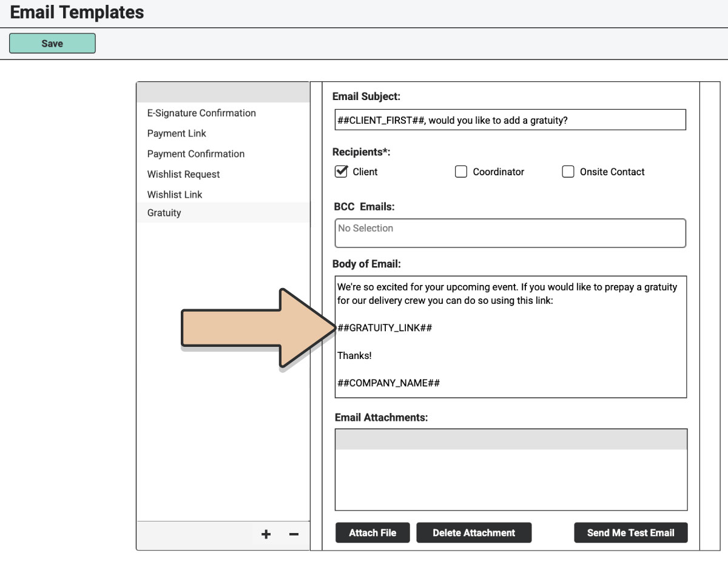728x570 pixels.
Task: Click the minus icon to remove template
Action: click(294, 534)
